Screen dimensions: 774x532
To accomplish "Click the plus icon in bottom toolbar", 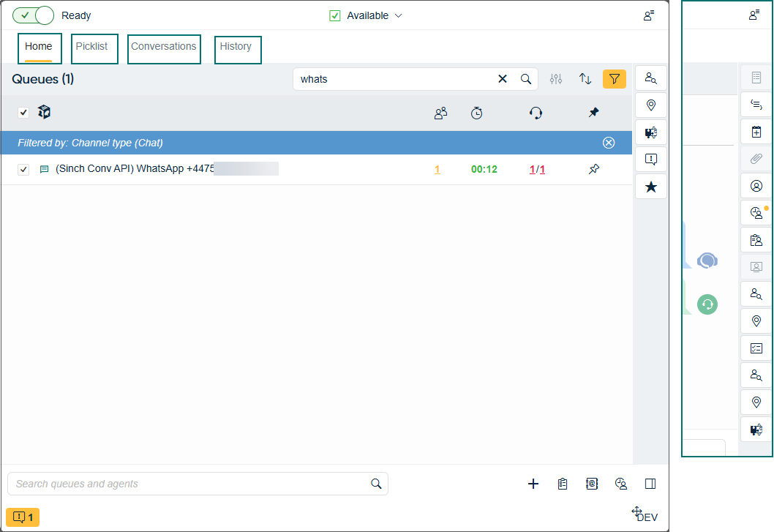I will click(533, 484).
